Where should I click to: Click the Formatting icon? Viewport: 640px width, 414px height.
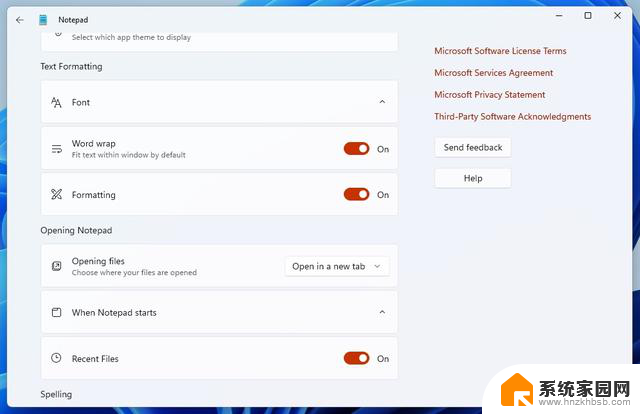tap(56, 194)
